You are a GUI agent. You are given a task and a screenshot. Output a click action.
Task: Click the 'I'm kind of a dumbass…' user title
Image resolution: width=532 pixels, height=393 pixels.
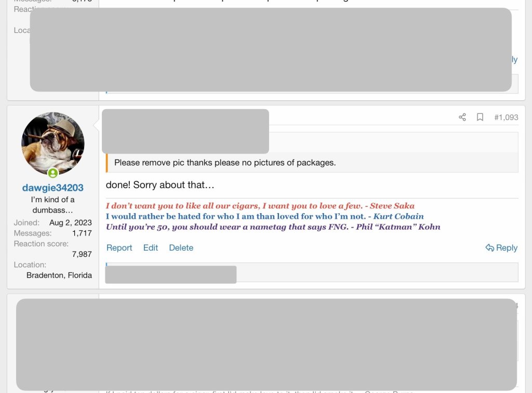click(53, 205)
